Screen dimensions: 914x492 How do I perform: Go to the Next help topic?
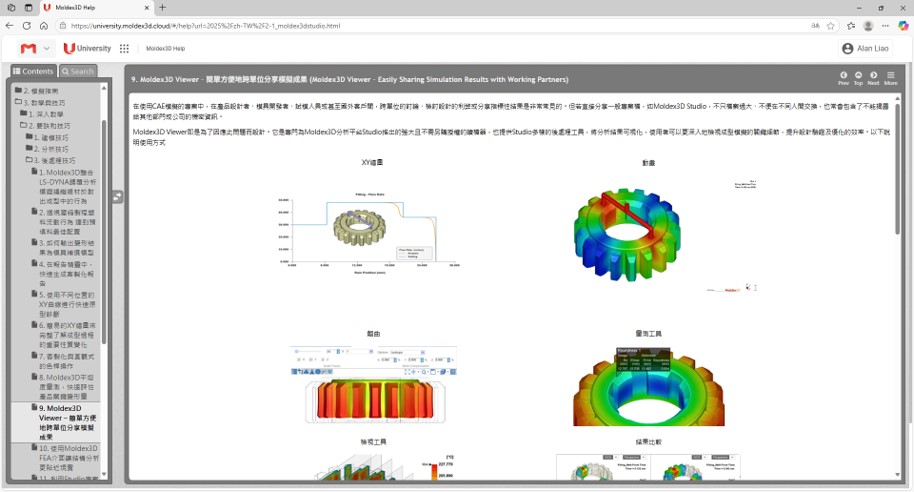(873, 78)
